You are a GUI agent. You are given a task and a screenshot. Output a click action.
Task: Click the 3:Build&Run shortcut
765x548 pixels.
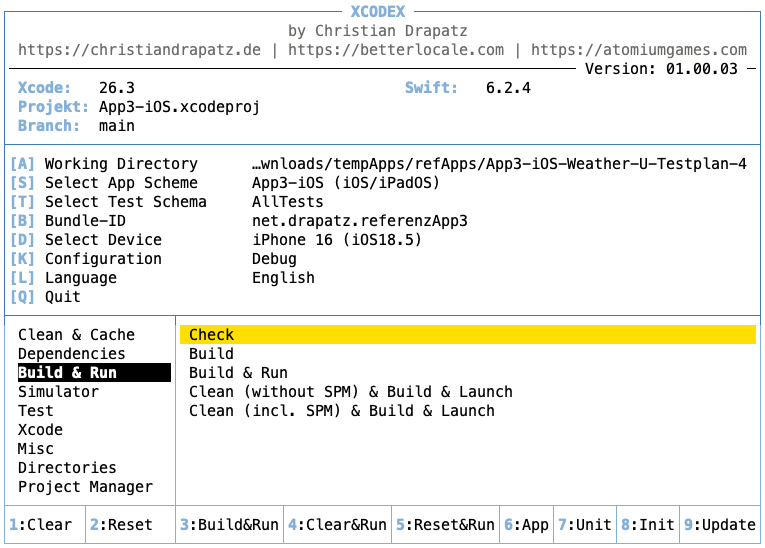(229, 525)
